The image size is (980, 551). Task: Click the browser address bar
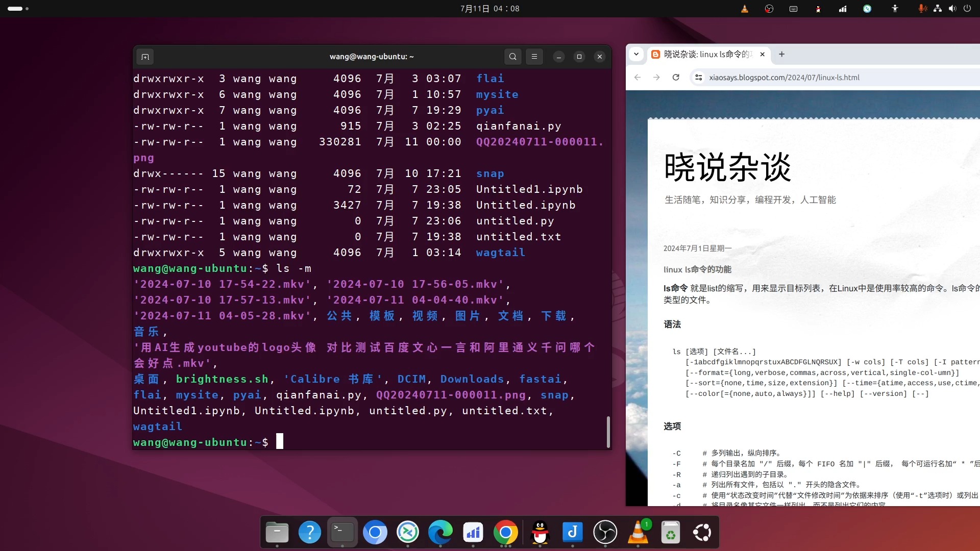pyautogui.click(x=817, y=78)
